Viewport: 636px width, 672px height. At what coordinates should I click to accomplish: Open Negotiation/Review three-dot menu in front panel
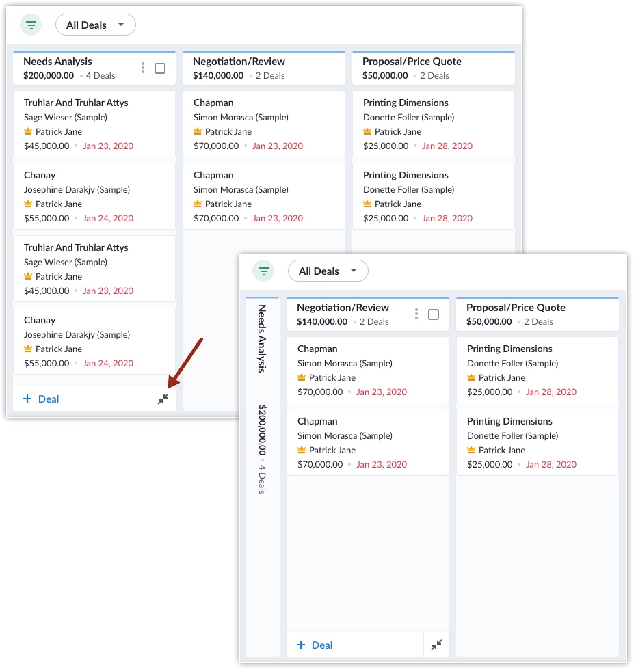pyautogui.click(x=416, y=314)
